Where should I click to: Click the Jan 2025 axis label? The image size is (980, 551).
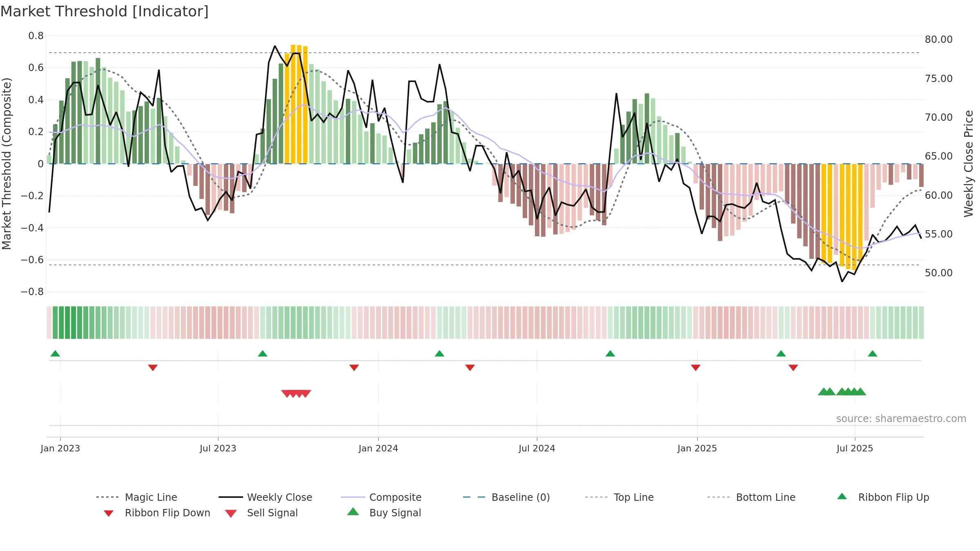[x=697, y=449]
